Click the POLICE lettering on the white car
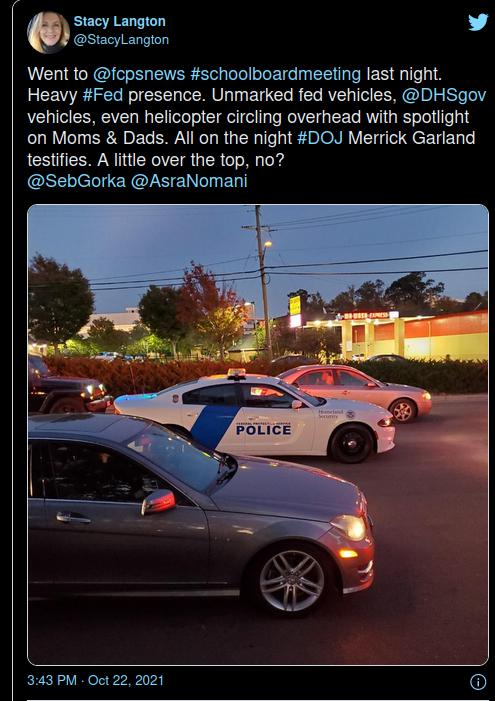 tap(263, 430)
